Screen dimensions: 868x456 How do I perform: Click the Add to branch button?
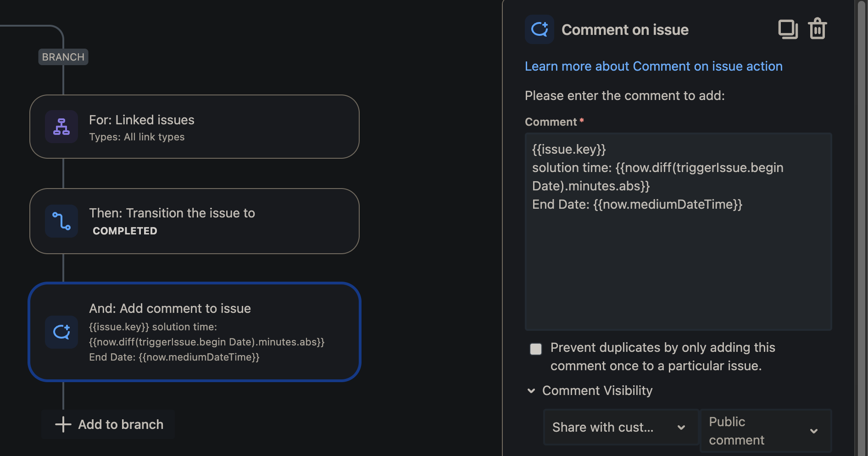point(108,424)
